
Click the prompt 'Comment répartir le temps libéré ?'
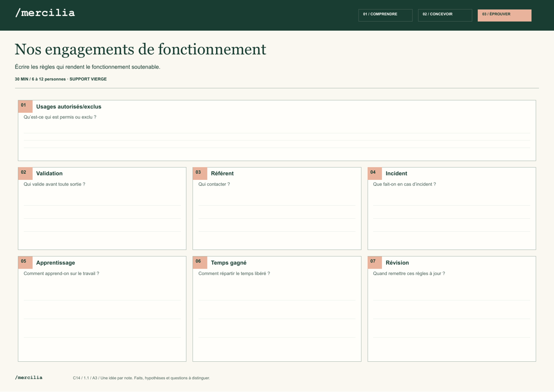234,273
